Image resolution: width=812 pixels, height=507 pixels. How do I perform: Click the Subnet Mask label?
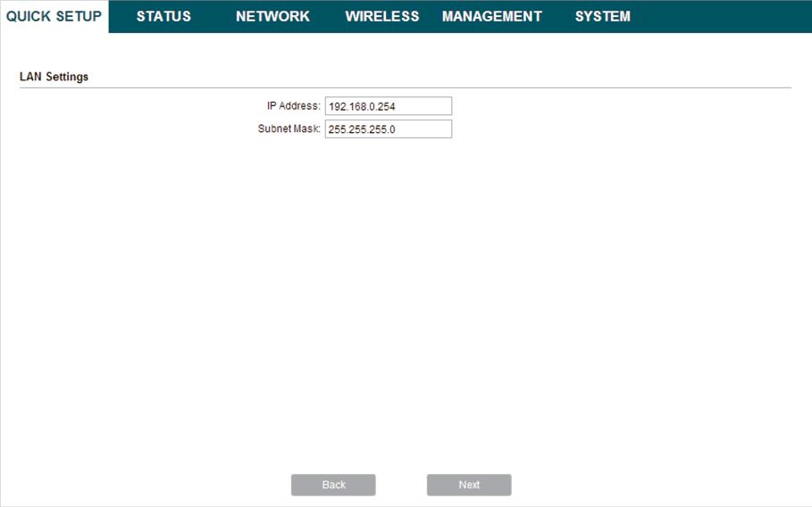pos(289,129)
